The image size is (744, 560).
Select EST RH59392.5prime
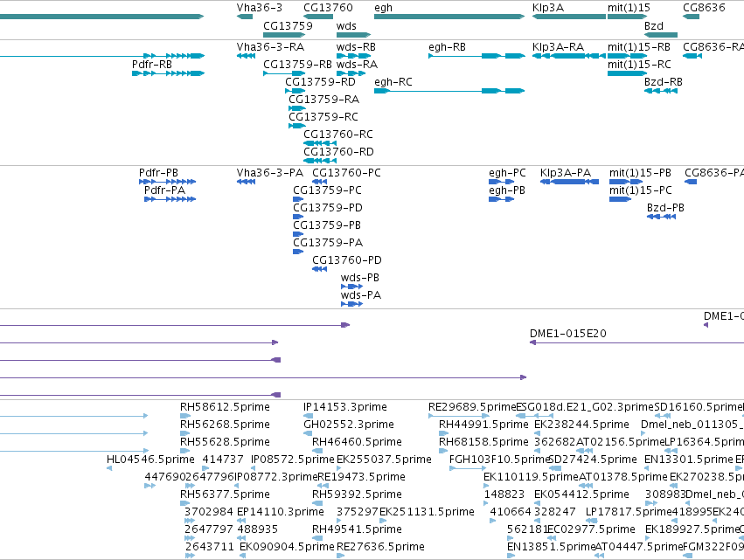357,494
